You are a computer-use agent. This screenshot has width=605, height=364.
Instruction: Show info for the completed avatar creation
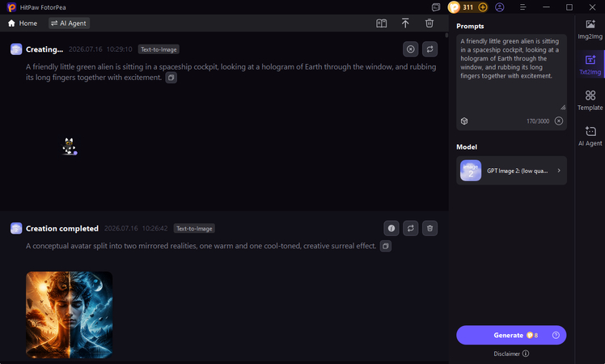click(x=391, y=229)
